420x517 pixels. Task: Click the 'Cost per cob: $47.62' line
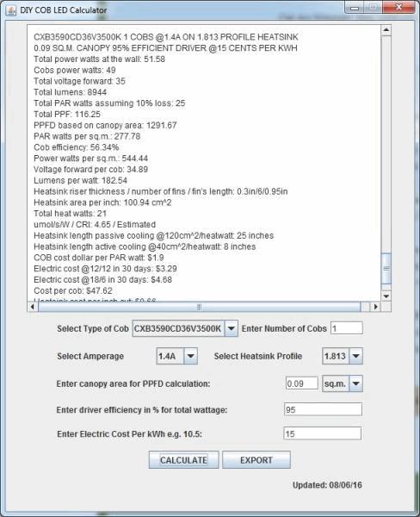point(73,291)
